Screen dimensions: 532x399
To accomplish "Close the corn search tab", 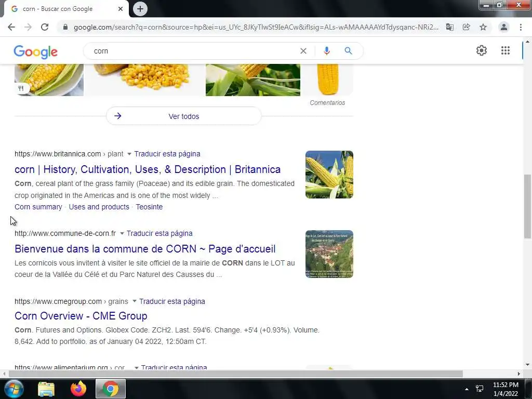I will [x=121, y=9].
